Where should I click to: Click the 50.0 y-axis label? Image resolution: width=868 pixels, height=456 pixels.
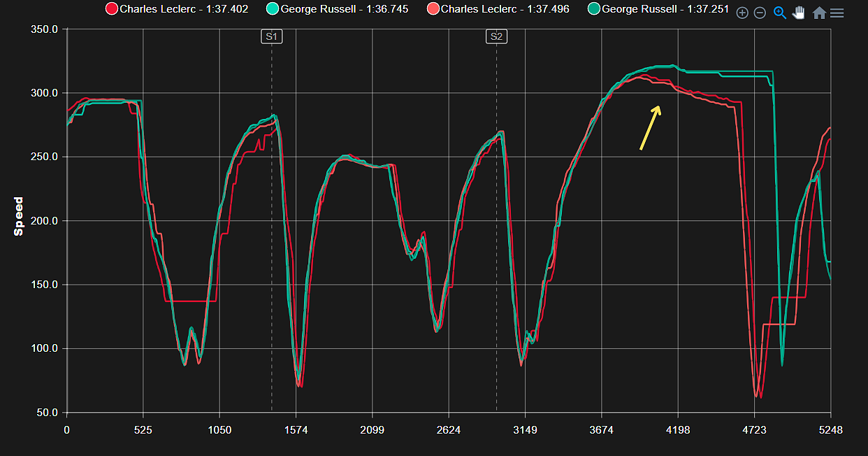48,413
